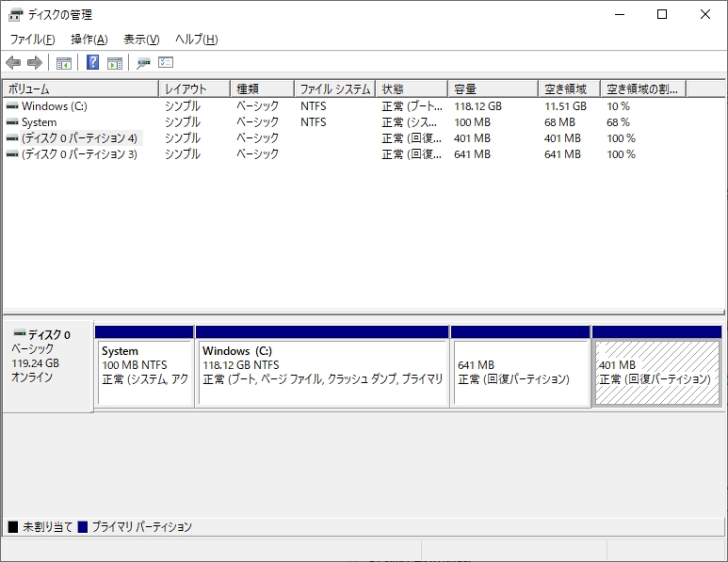This screenshot has height=562, width=728.
Task: Click the 10 % free percentage cell
Action: (x=618, y=106)
